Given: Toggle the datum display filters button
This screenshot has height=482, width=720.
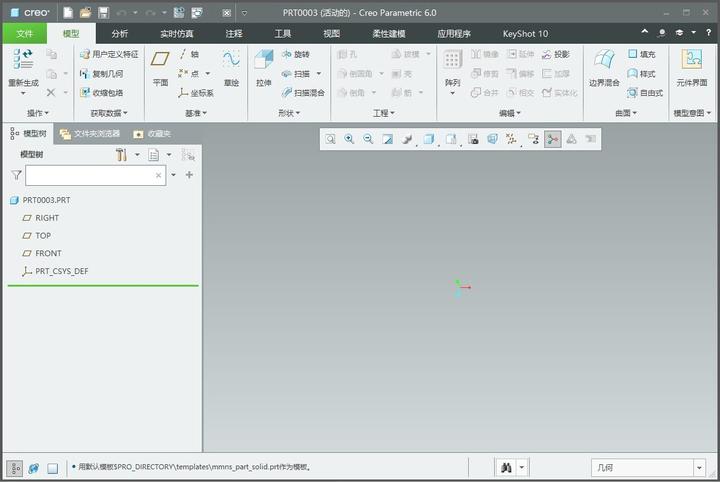Looking at the screenshot, I should coord(511,139).
